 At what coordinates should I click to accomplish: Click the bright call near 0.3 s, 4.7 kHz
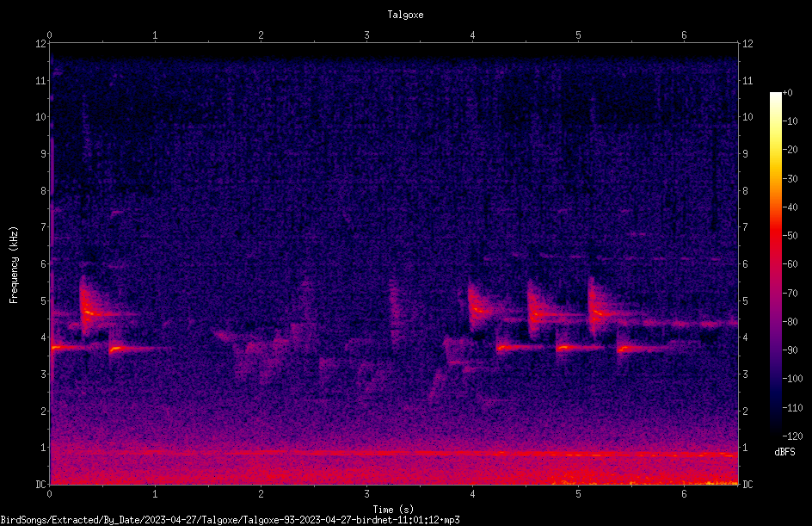(x=88, y=313)
